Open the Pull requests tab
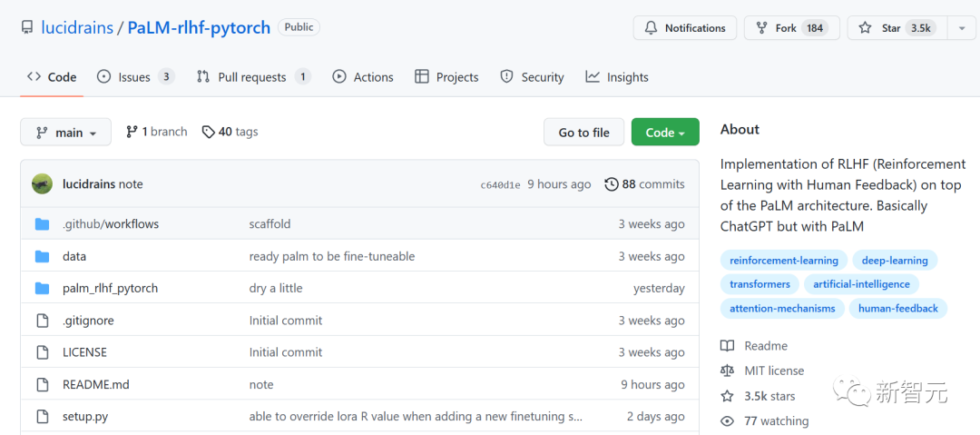This screenshot has width=980, height=435. pos(252,77)
